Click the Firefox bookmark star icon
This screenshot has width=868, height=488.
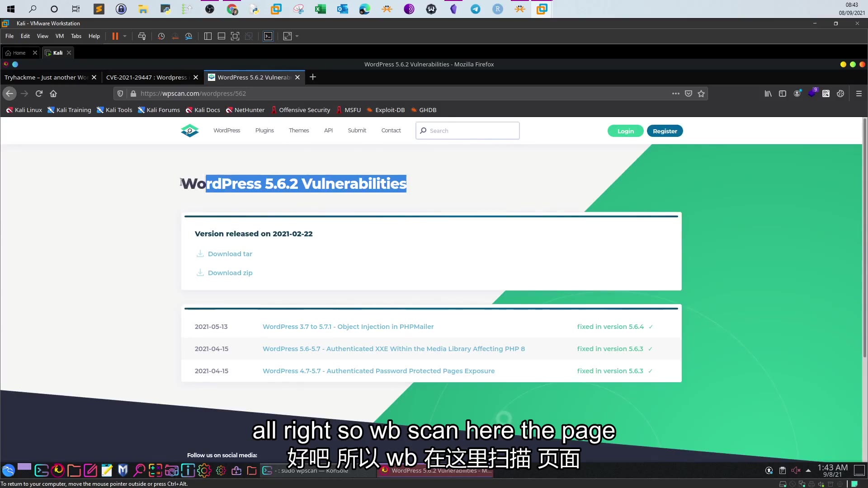(701, 93)
